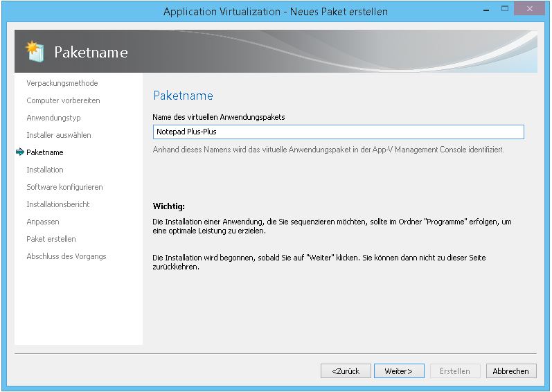552x392 pixels.
Task: Click the arrow icon beside Paketname step
Action: 20,152
